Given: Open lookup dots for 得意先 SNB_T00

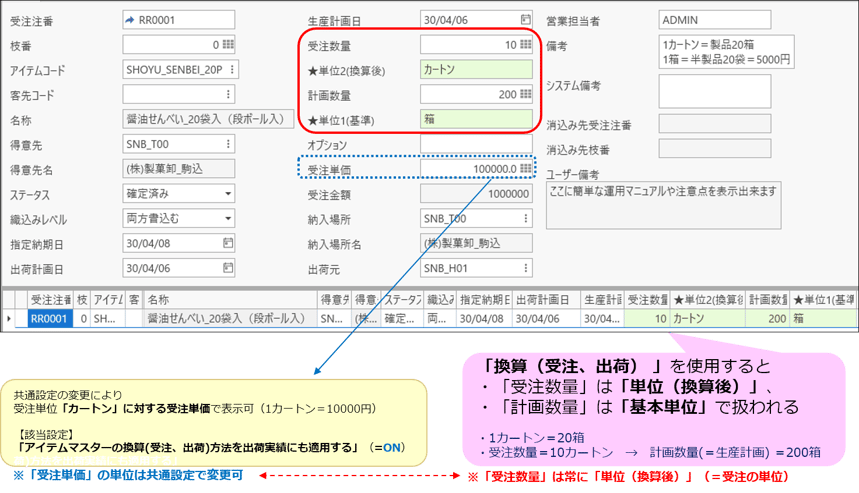Looking at the screenshot, I should coord(228,144).
